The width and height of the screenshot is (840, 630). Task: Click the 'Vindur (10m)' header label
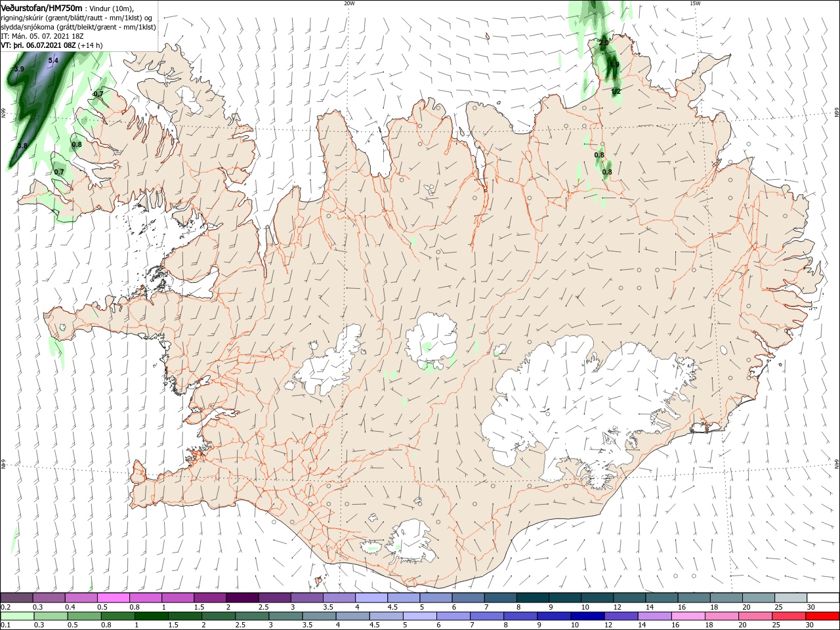tap(110, 8)
